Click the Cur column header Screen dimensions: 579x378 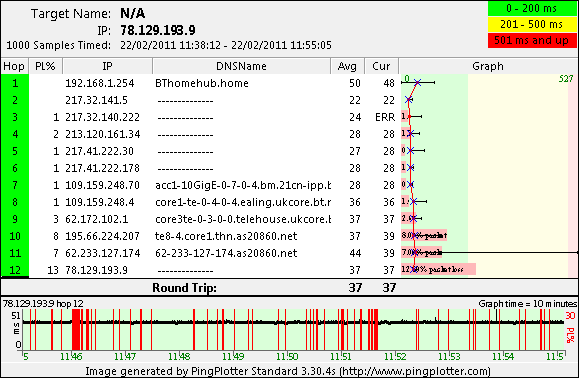(x=381, y=66)
